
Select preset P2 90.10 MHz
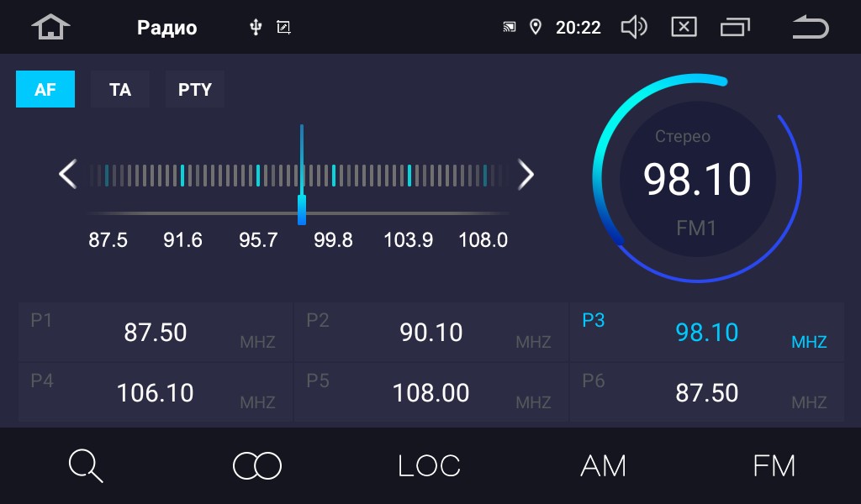coord(431,332)
